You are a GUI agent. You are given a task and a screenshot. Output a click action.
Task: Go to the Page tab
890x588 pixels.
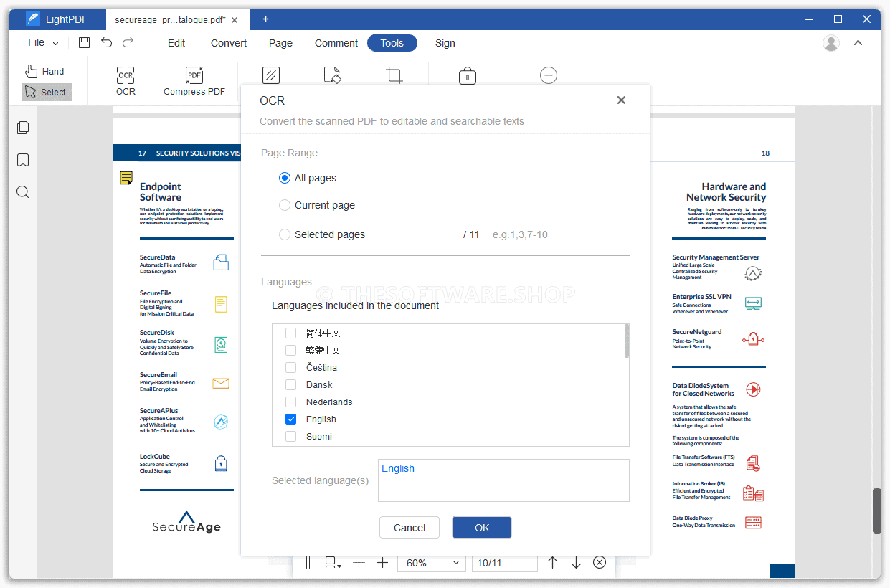click(280, 43)
